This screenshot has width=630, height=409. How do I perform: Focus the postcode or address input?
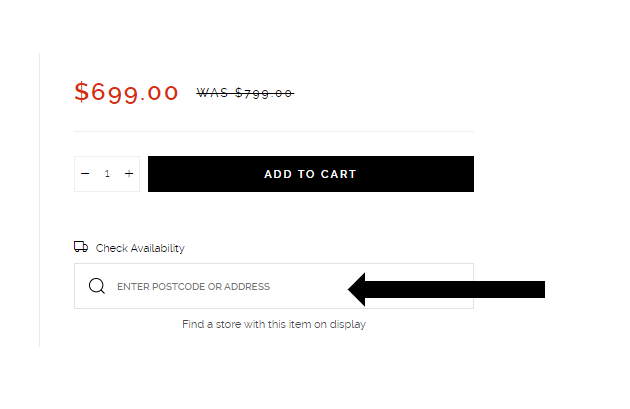pyautogui.click(x=274, y=286)
